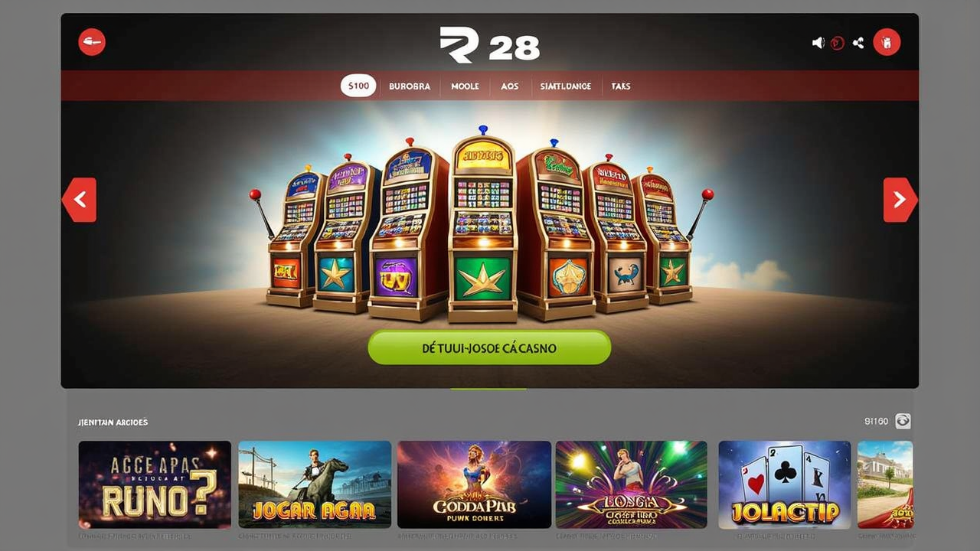Open the share icon in header
Image resolution: width=980 pixels, height=551 pixels.
(x=858, y=43)
